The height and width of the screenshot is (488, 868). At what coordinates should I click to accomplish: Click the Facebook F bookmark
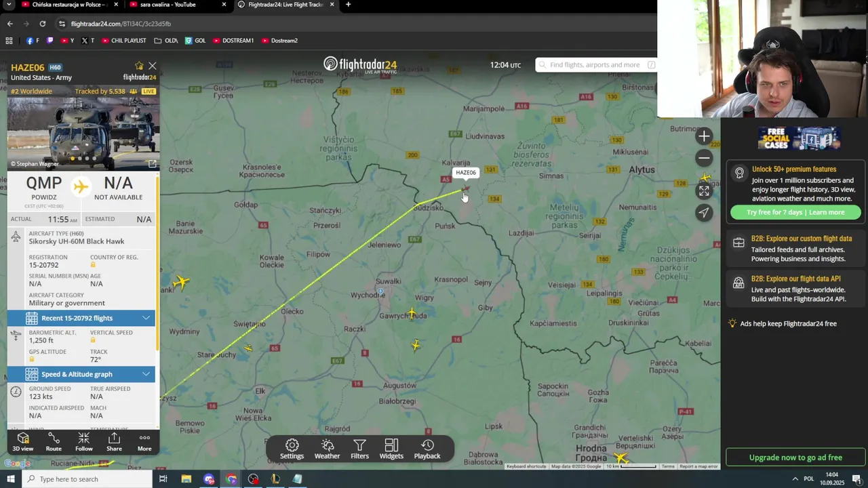pyautogui.click(x=33, y=41)
